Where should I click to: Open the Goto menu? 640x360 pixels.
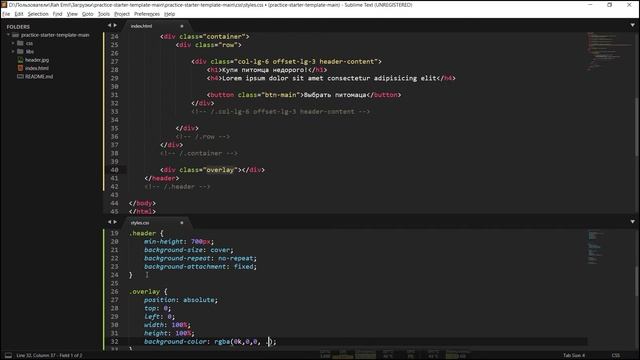click(x=87, y=14)
